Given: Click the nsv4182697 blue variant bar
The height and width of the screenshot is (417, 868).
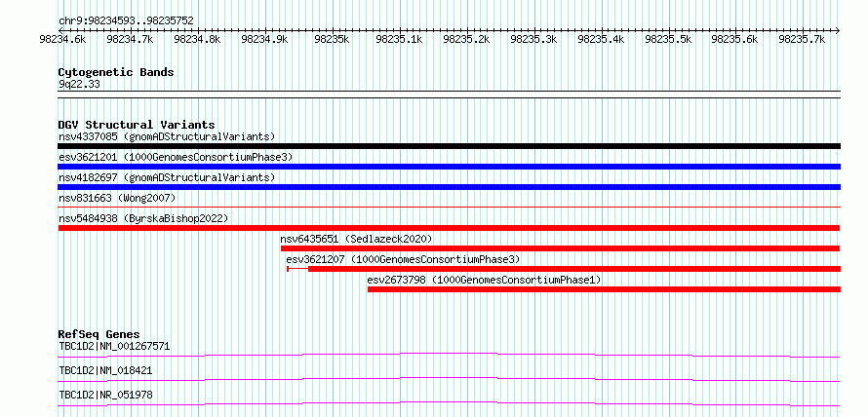Looking at the screenshot, I should click(x=449, y=187).
